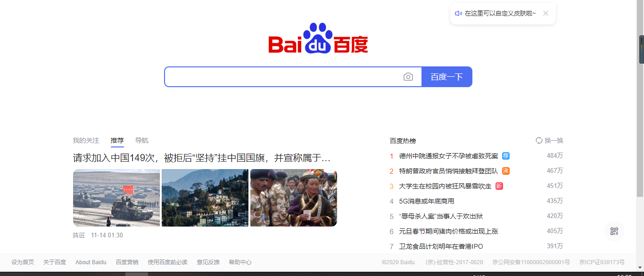Open the soldiers and woman thumbnail
Image resolution: width=644 pixels, height=276 pixels.
click(x=294, y=198)
